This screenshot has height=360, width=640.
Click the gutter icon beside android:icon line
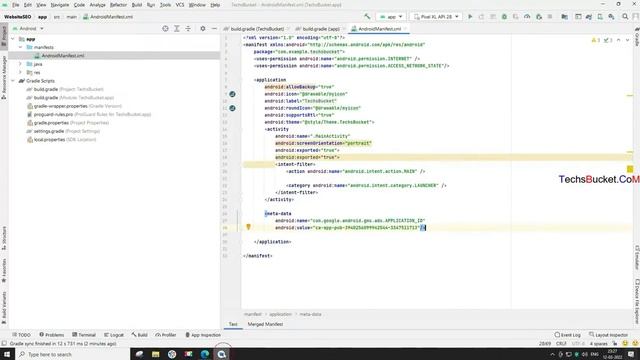[x=232, y=94]
